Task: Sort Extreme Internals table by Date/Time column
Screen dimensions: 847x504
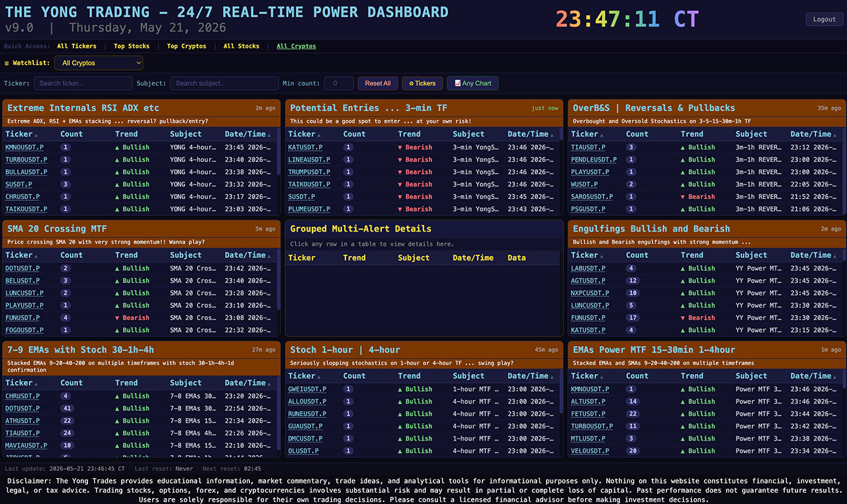Action: click(x=247, y=134)
